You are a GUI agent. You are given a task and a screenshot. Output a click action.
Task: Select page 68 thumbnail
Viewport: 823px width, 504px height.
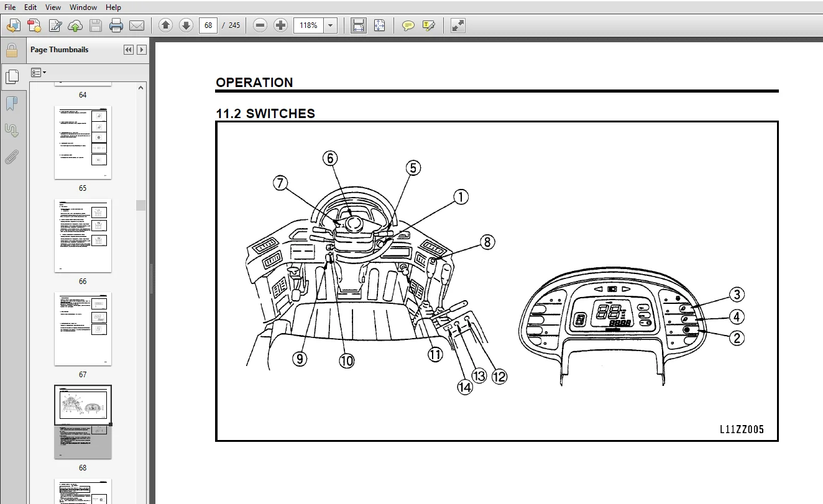(83, 422)
